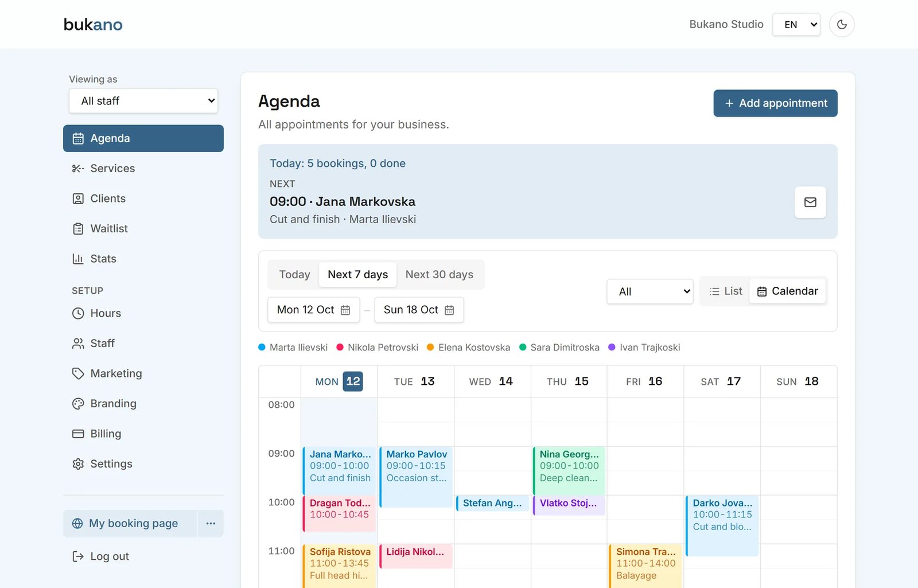The image size is (918, 588).
Task: Click the Stats bar chart icon
Action: (78, 259)
